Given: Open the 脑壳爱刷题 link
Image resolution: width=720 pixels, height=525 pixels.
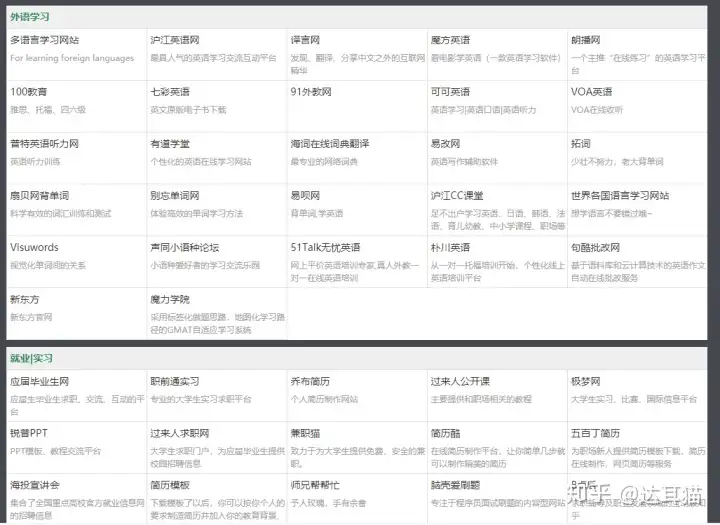Looking at the screenshot, I should coord(455,485).
